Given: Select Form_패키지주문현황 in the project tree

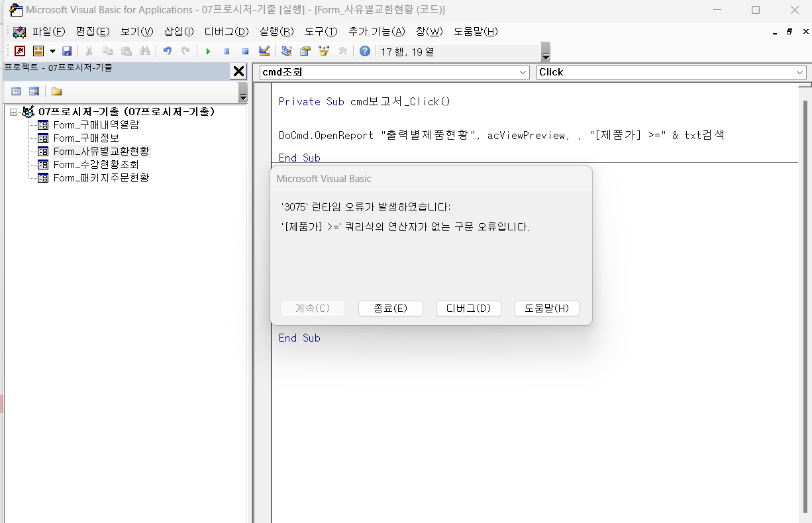Looking at the screenshot, I should [x=101, y=177].
